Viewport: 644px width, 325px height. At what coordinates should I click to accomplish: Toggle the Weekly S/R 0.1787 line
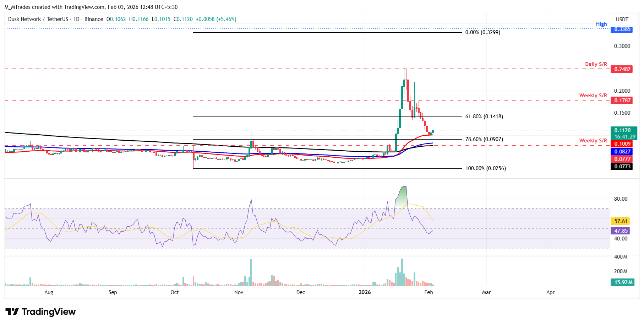click(622, 101)
